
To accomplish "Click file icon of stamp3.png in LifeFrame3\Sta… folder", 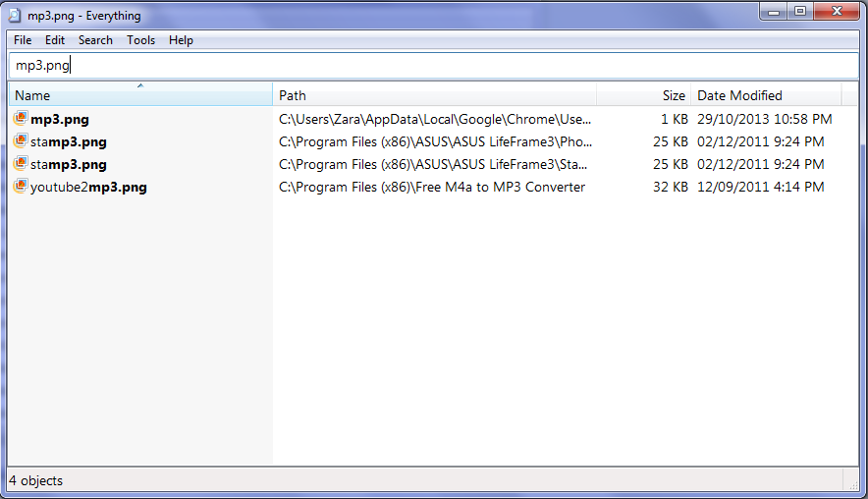I will [x=21, y=163].
